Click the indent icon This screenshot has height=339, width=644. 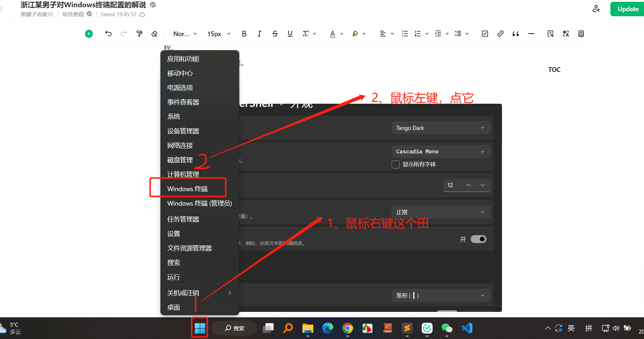[x=438, y=34]
